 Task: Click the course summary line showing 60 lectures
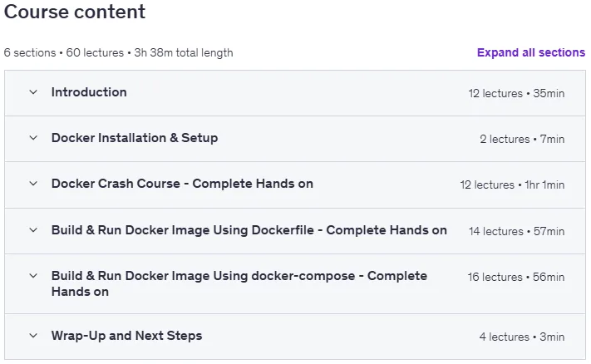pos(118,52)
